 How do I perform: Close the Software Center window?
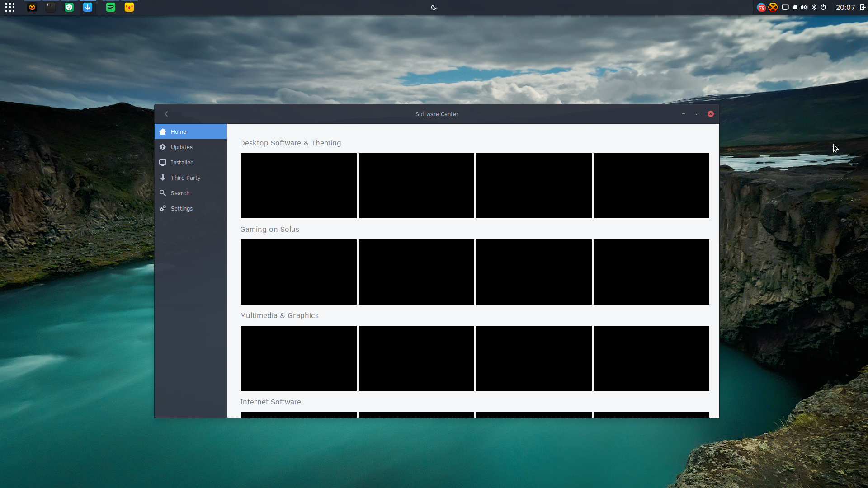(x=711, y=114)
